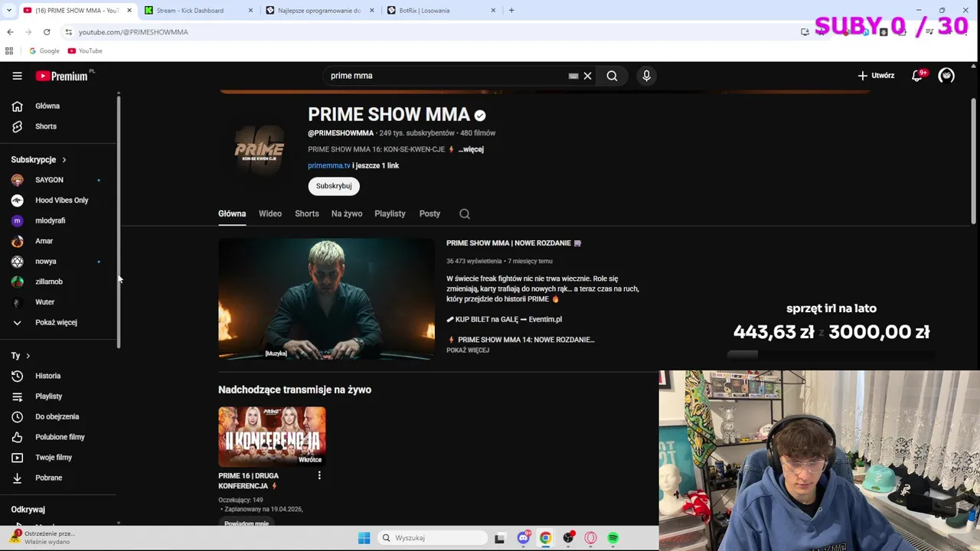Viewport: 980px width, 551px height.
Task: Switch to the Posty tab
Action: 430,214
